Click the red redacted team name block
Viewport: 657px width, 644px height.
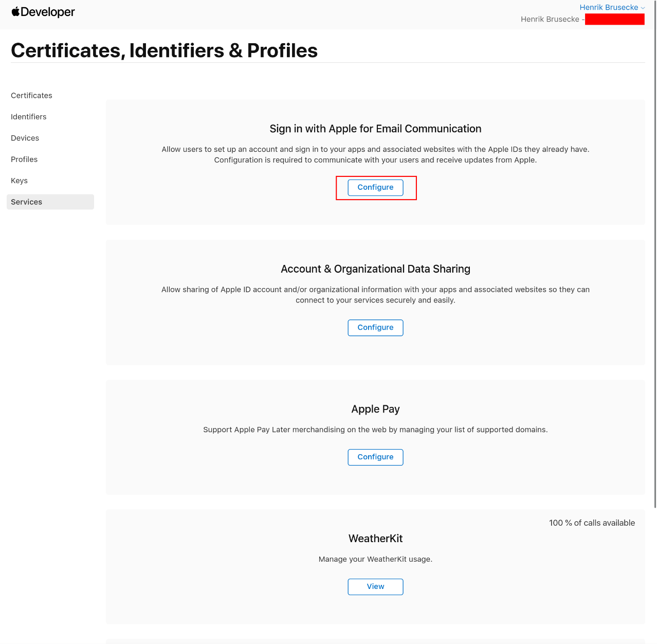(614, 20)
